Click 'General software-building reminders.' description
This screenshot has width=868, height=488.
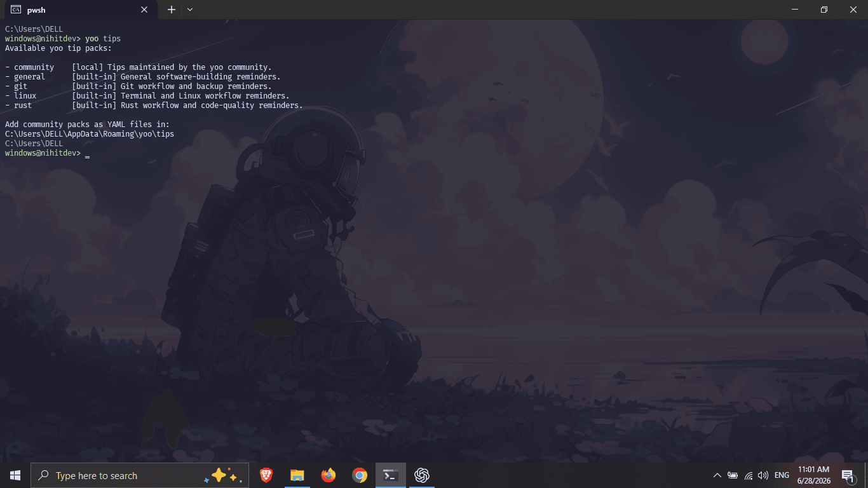pyautogui.click(x=201, y=77)
